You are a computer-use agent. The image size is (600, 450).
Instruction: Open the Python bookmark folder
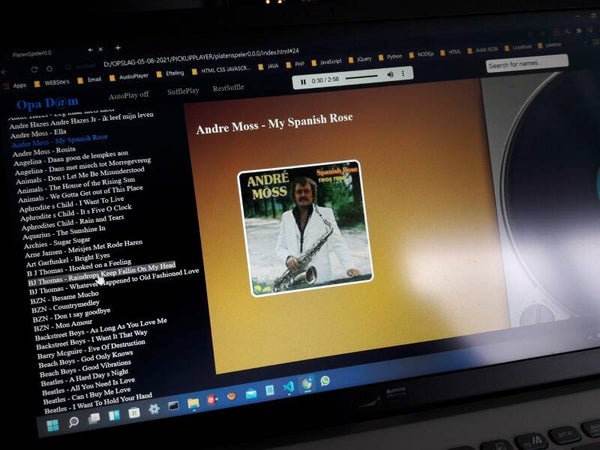click(390, 57)
